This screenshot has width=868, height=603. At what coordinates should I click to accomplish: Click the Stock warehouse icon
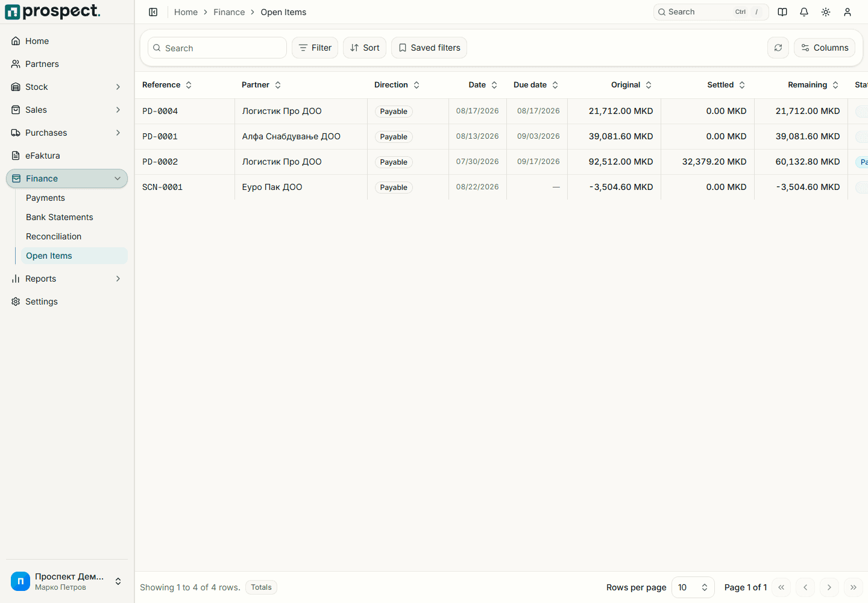tap(16, 87)
